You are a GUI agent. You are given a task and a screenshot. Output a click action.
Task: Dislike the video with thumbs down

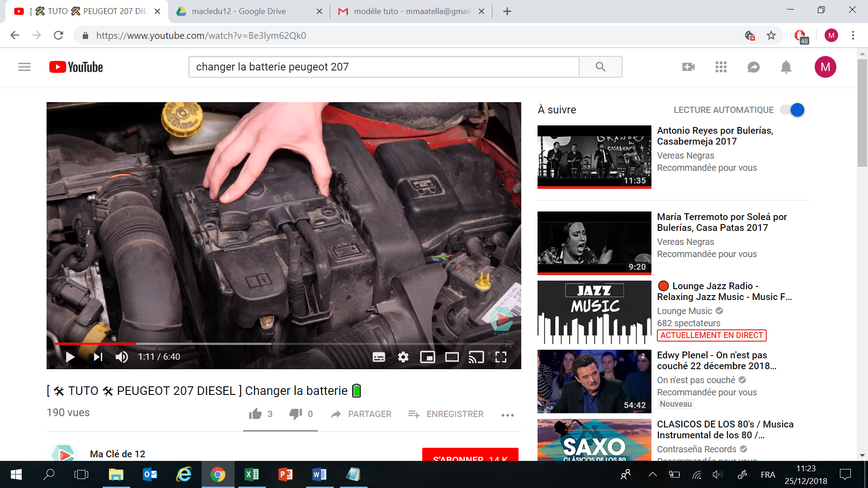coord(296,414)
